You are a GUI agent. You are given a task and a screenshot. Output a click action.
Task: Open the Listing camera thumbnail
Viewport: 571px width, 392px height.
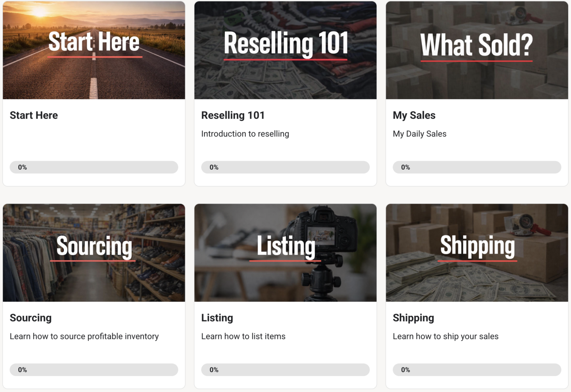point(285,253)
